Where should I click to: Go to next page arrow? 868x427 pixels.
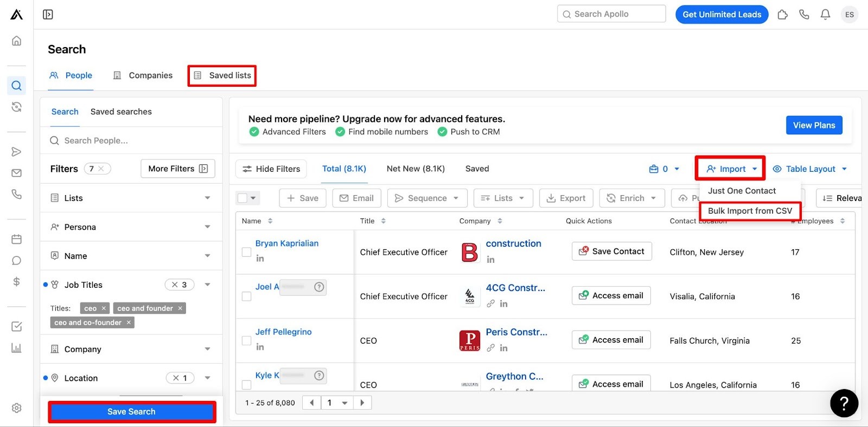tap(362, 403)
